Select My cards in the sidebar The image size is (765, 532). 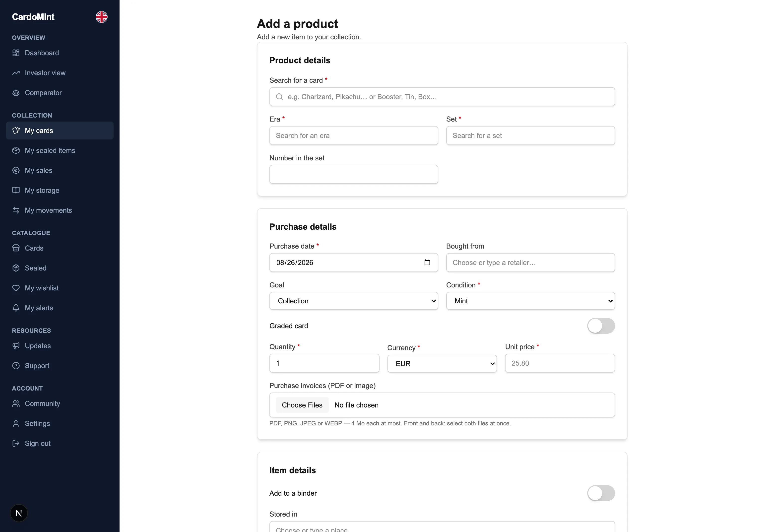pos(60,131)
